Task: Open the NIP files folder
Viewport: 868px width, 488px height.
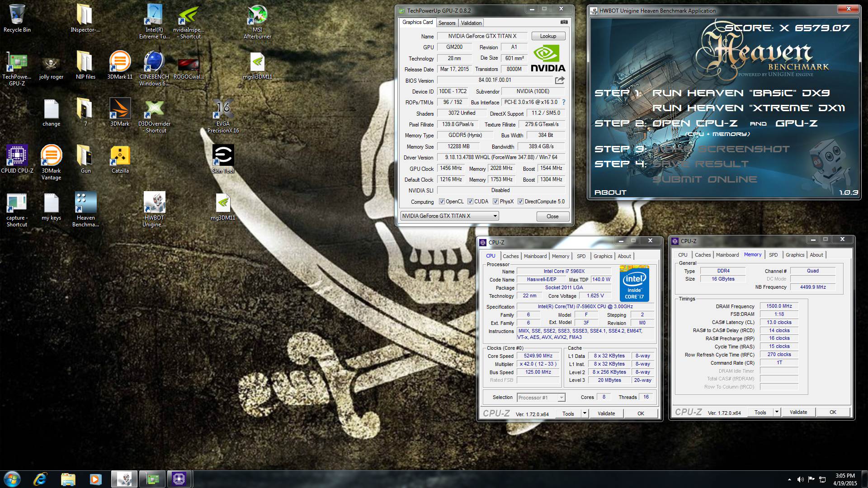Action: pos(85,65)
